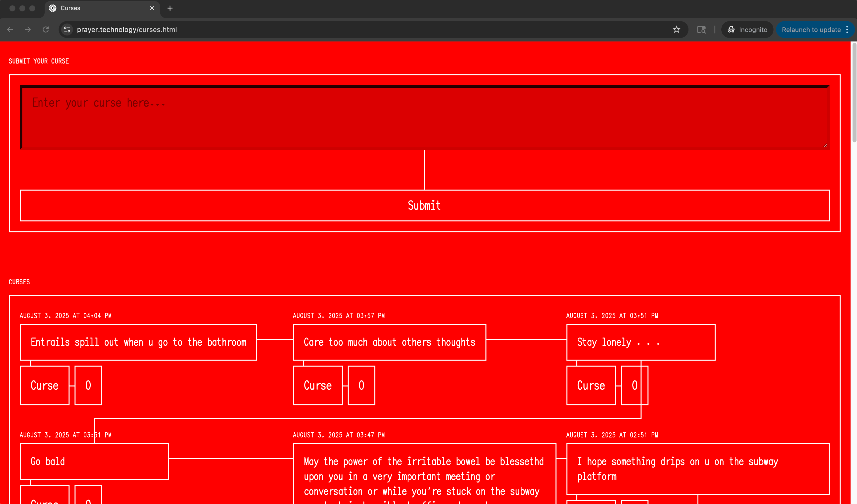Open Chrome three-dot menu
Viewport: 857px width, 504px height.
[x=847, y=30]
